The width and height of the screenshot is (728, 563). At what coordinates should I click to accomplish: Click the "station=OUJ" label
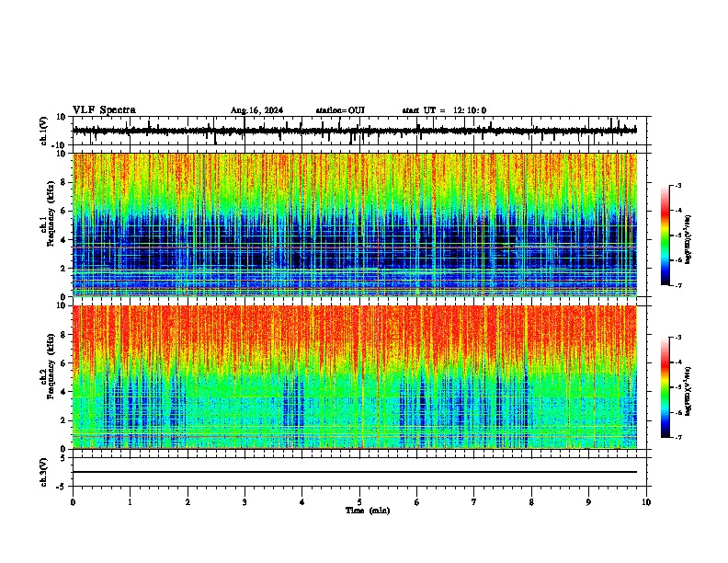pos(340,110)
